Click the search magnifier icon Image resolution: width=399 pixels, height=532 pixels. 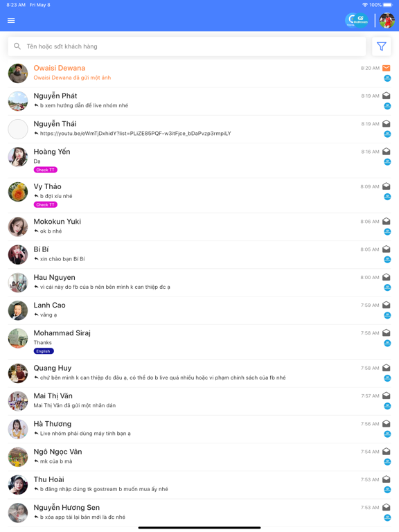(x=17, y=46)
